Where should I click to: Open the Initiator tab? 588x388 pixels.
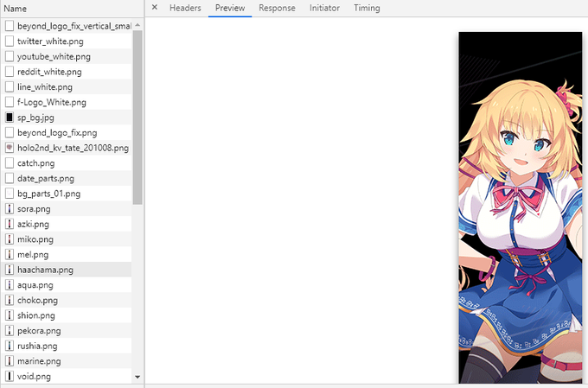324,8
